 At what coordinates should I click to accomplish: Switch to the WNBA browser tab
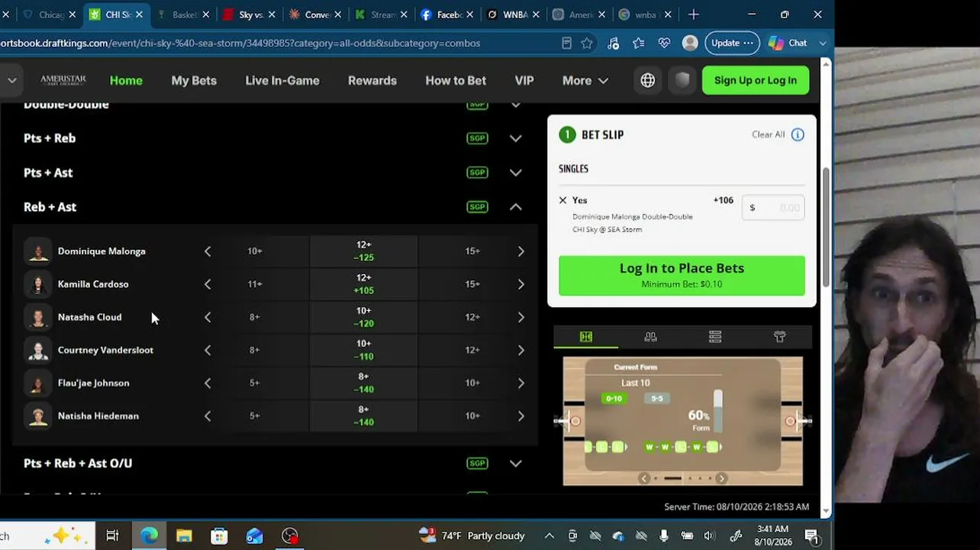click(514, 15)
